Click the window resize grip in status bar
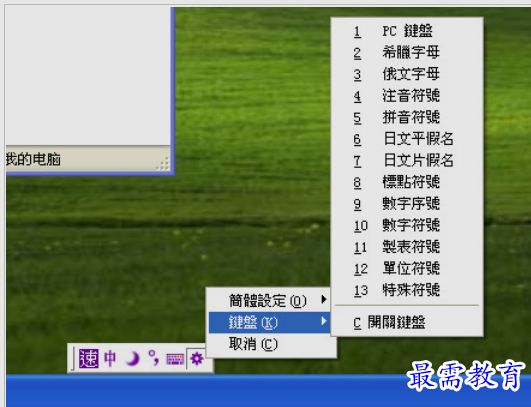The height and width of the screenshot is (407, 531). coord(163,163)
